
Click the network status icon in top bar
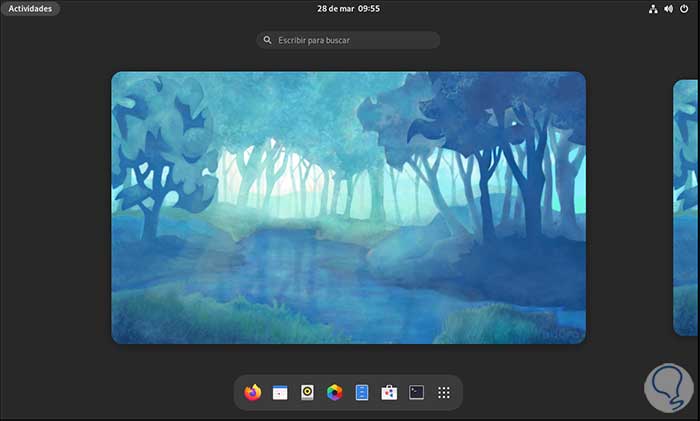pyautogui.click(x=653, y=8)
